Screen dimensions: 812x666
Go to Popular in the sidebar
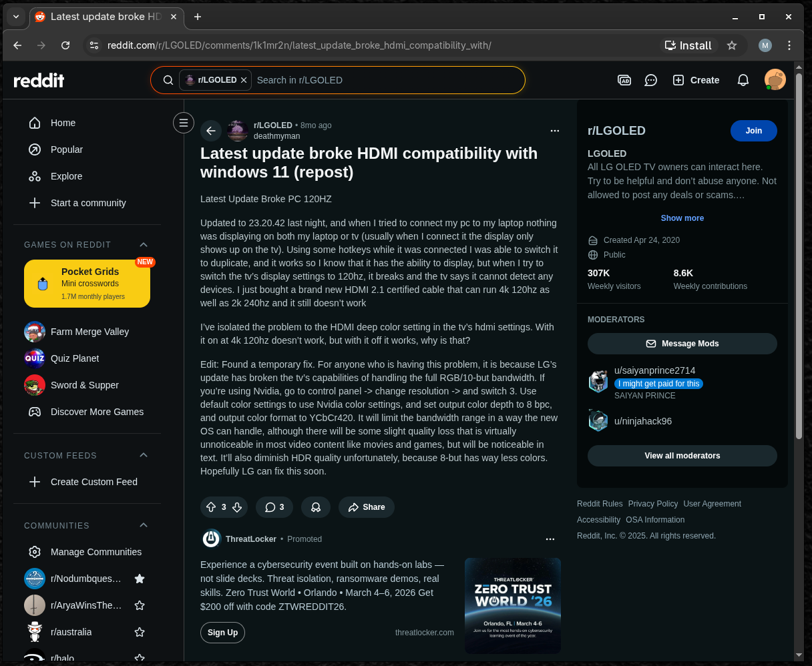tap(67, 149)
